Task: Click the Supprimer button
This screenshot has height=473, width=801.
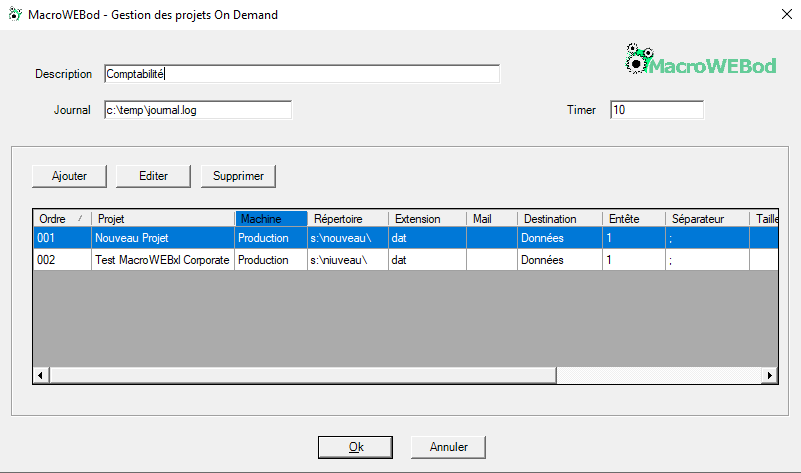Action: (238, 176)
